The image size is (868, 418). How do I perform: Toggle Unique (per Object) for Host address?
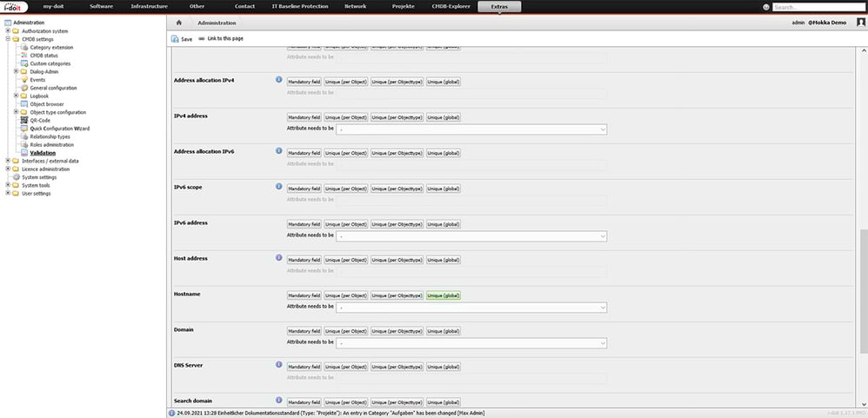346,260
